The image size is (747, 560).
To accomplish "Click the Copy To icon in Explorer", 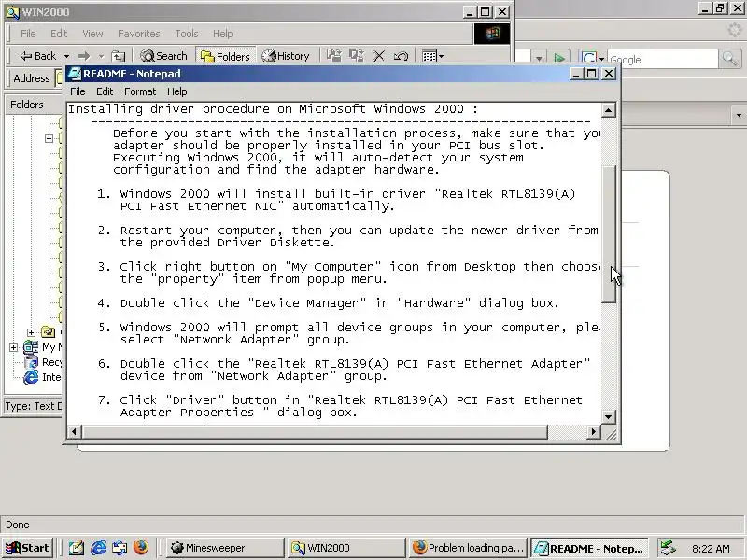I will [x=357, y=56].
